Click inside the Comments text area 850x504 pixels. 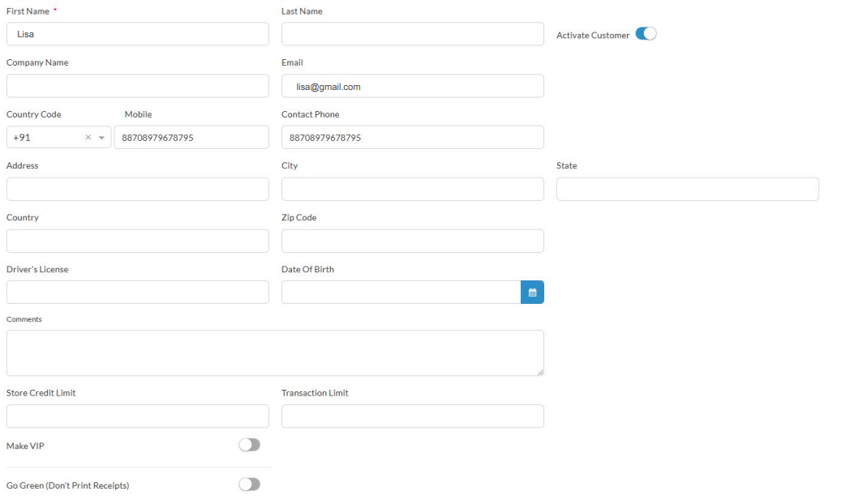[274, 352]
